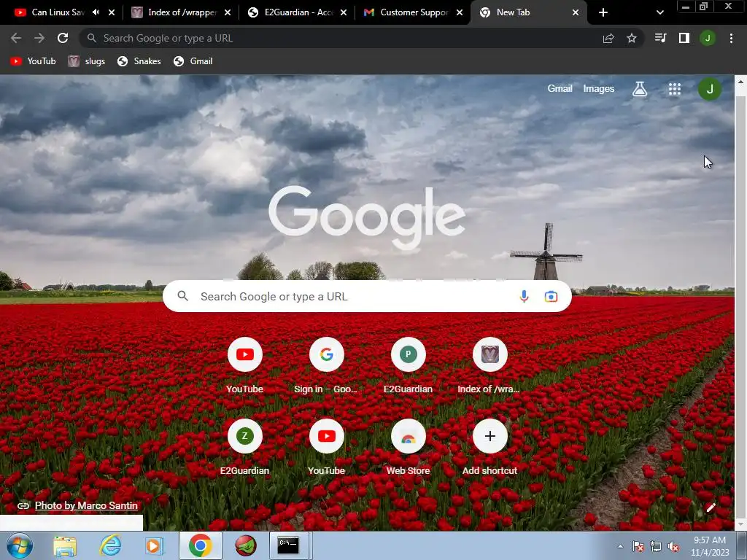Open the Index of /wra... shortcut
The image size is (747, 560).
tap(489, 366)
